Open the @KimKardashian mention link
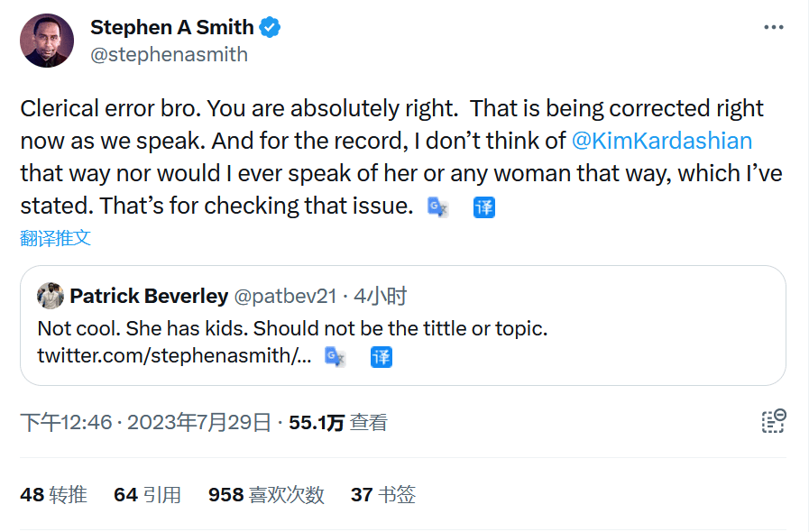 click(662, 141)
